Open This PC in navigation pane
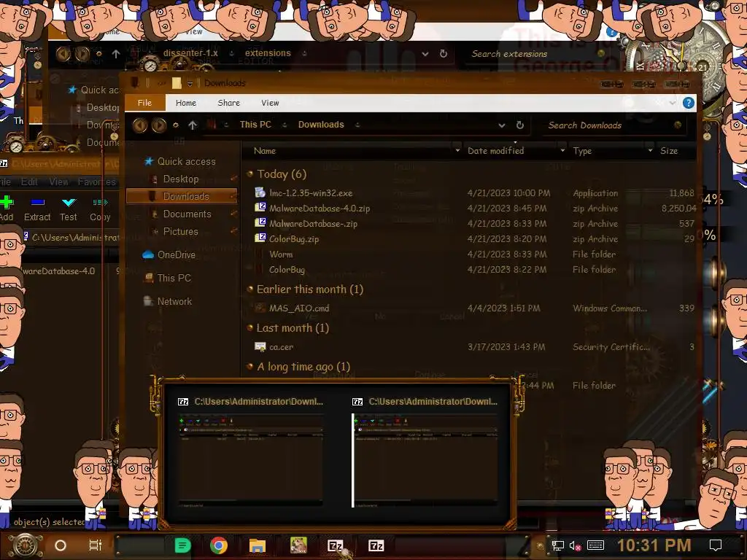 point(174,278)
